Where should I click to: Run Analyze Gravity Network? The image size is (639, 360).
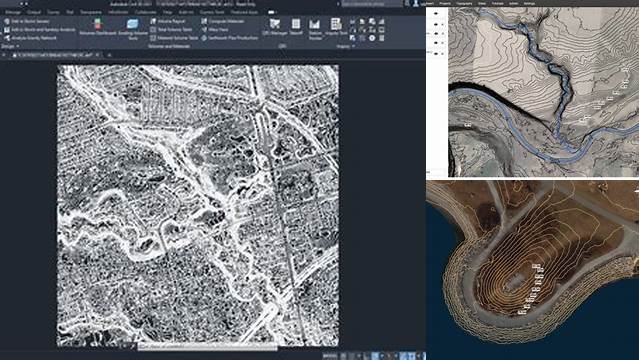click(x=30, y=38)
